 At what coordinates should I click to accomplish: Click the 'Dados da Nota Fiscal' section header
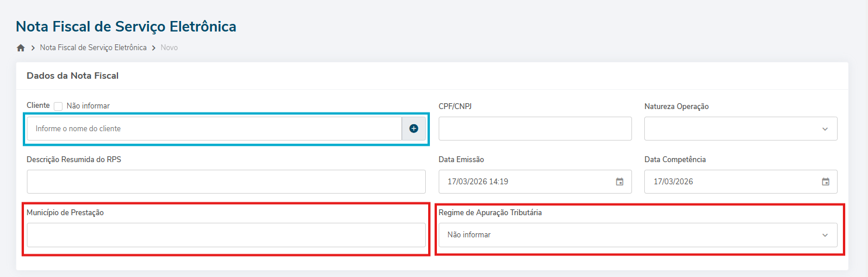point(73,76)
